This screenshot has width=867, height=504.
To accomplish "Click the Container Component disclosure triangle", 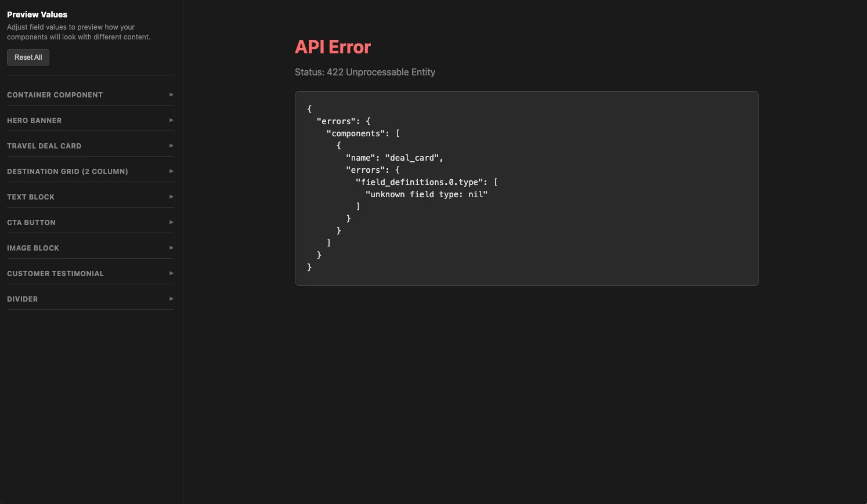I will (x=171, y=94).
